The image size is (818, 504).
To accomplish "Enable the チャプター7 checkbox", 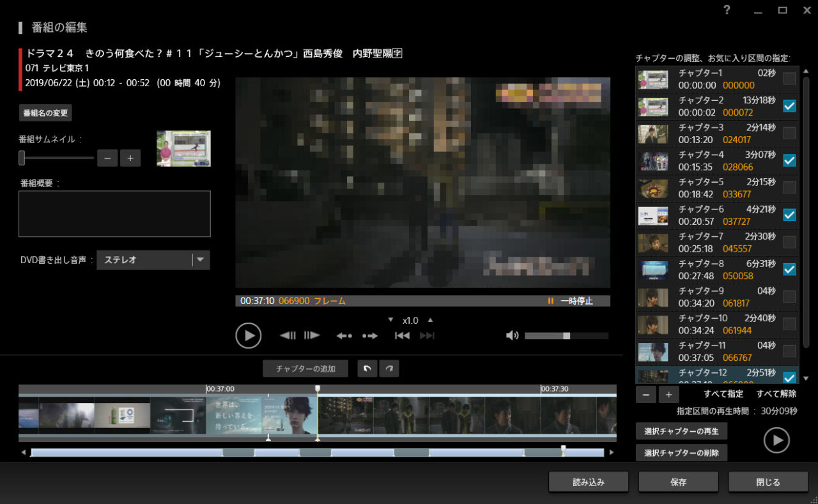I will click(x=789, y=242).
